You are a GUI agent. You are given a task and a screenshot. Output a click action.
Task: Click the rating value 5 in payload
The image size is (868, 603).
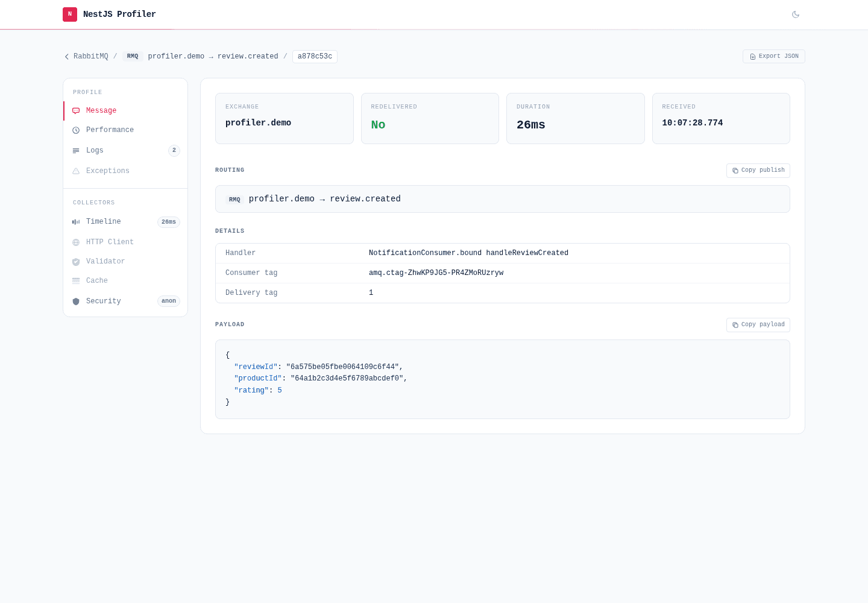pos(280,391)
